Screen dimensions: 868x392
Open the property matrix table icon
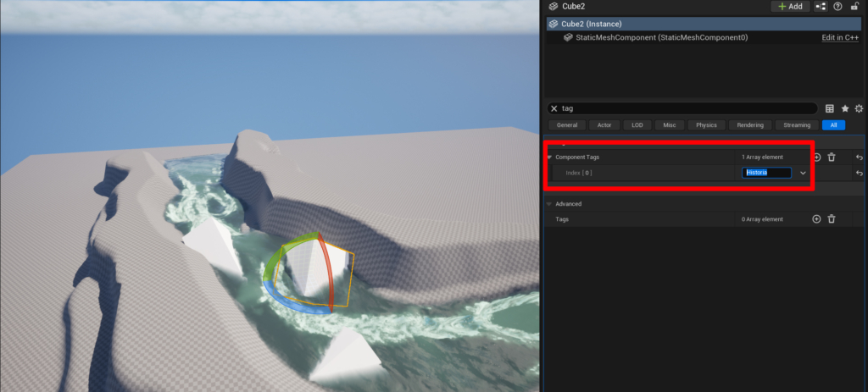point(830,108)
